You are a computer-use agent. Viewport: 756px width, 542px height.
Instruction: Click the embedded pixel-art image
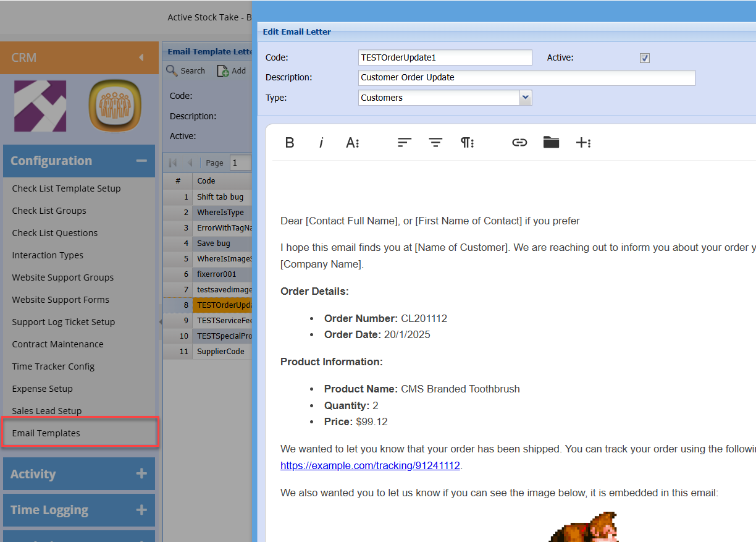[x=584, y=527]
